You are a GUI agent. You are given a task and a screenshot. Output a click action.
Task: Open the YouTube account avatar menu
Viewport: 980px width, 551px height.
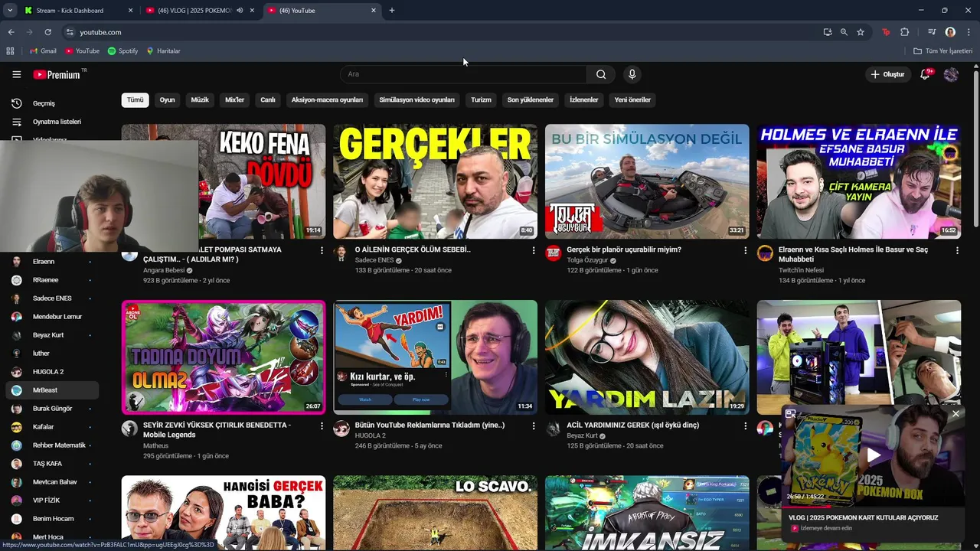click(x=951, y=74)
